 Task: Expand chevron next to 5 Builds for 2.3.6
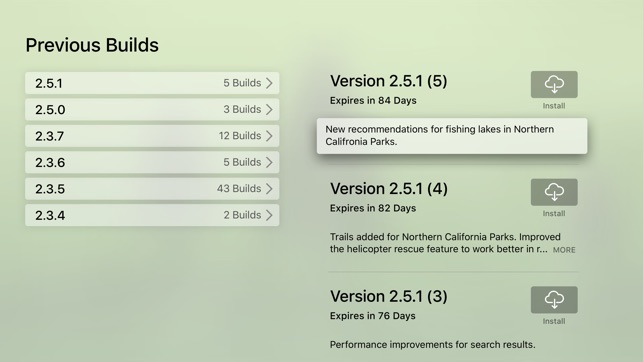(x=269, y=162)
